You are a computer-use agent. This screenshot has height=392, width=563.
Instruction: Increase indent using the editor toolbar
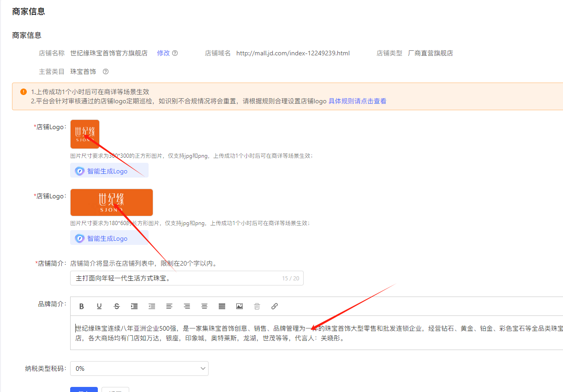coord(134,306)
